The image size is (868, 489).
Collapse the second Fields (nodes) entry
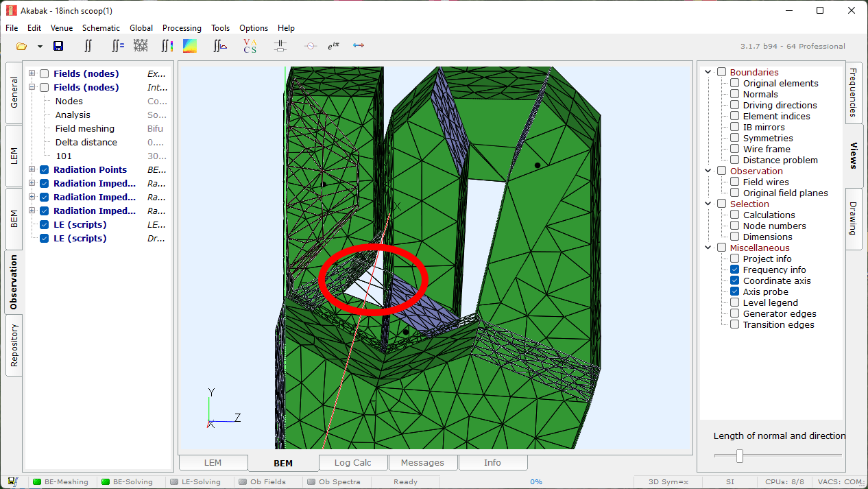tap(32, 87)
